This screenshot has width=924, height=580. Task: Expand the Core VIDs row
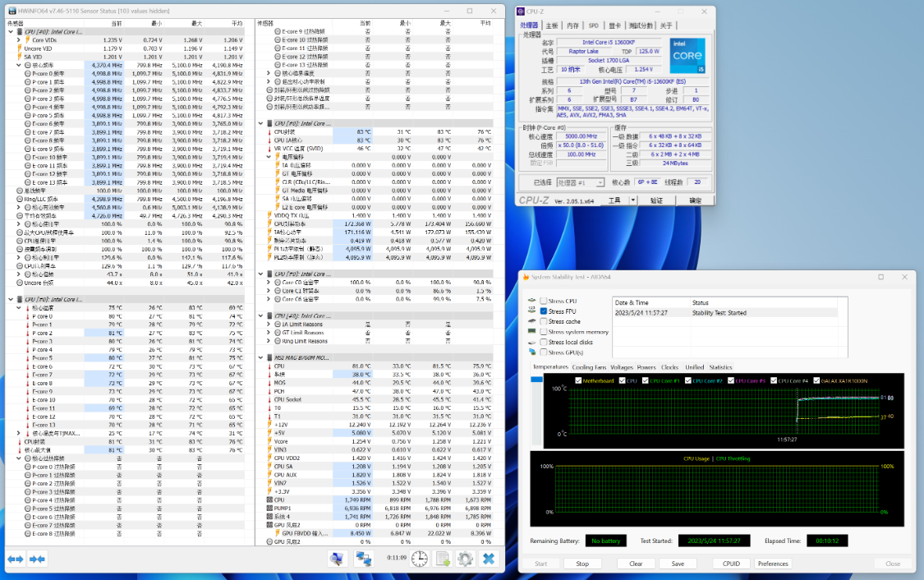(19, 40)
